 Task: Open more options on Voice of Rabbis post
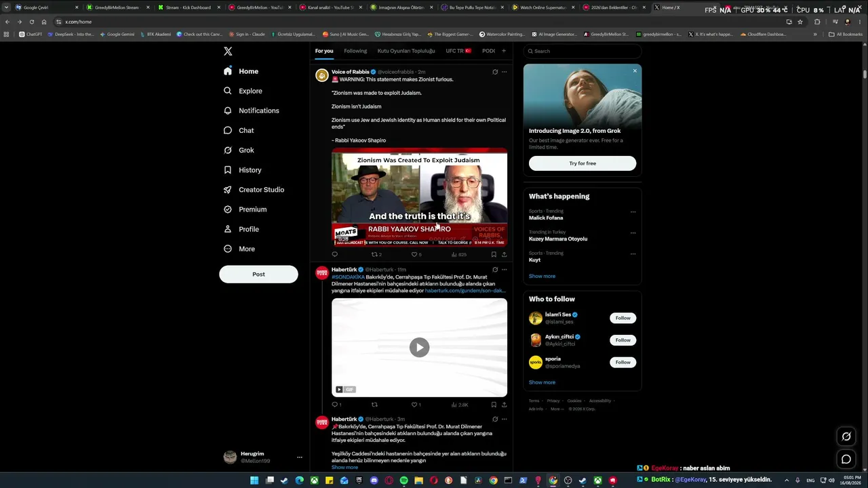(504, 72)
